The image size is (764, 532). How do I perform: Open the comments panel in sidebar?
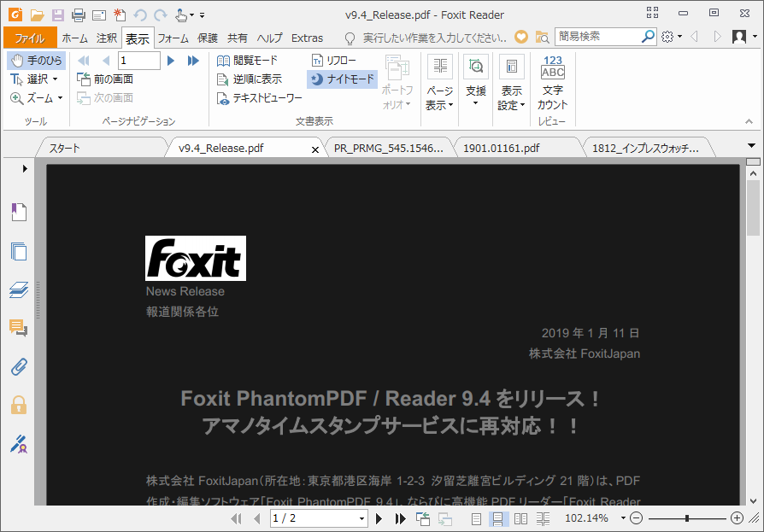click(19, 328)
